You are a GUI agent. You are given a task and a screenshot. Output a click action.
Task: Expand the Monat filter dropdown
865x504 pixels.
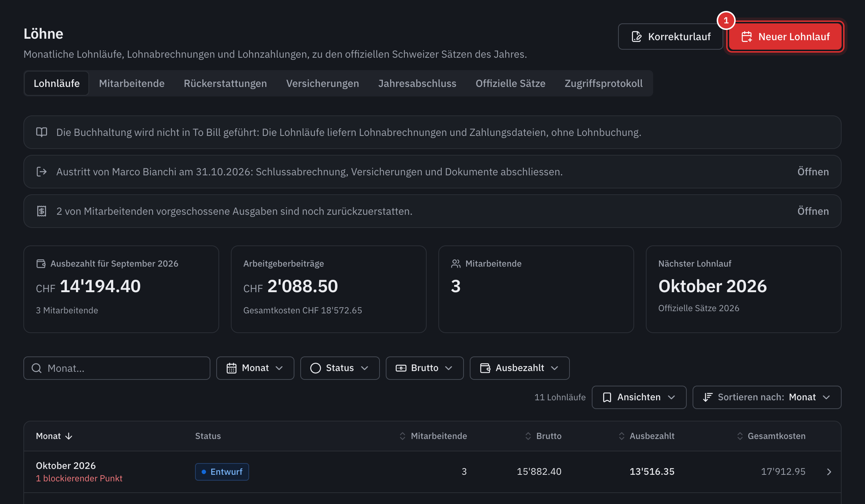255,368
